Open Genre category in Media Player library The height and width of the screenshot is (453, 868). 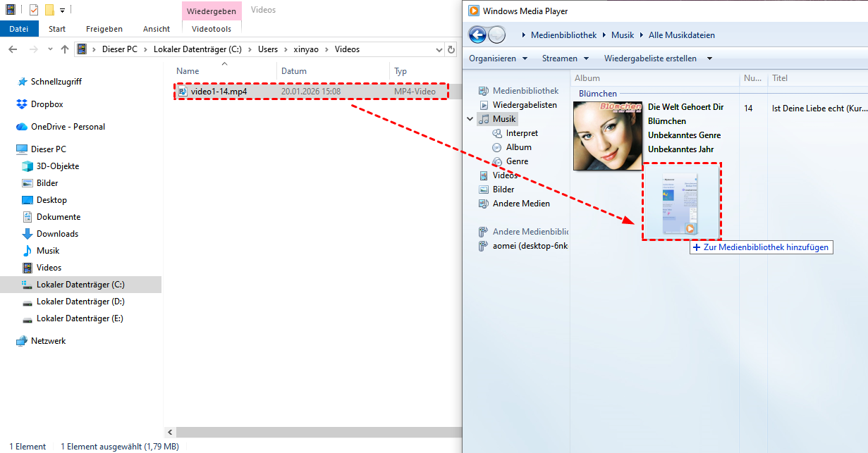[517, 161]
